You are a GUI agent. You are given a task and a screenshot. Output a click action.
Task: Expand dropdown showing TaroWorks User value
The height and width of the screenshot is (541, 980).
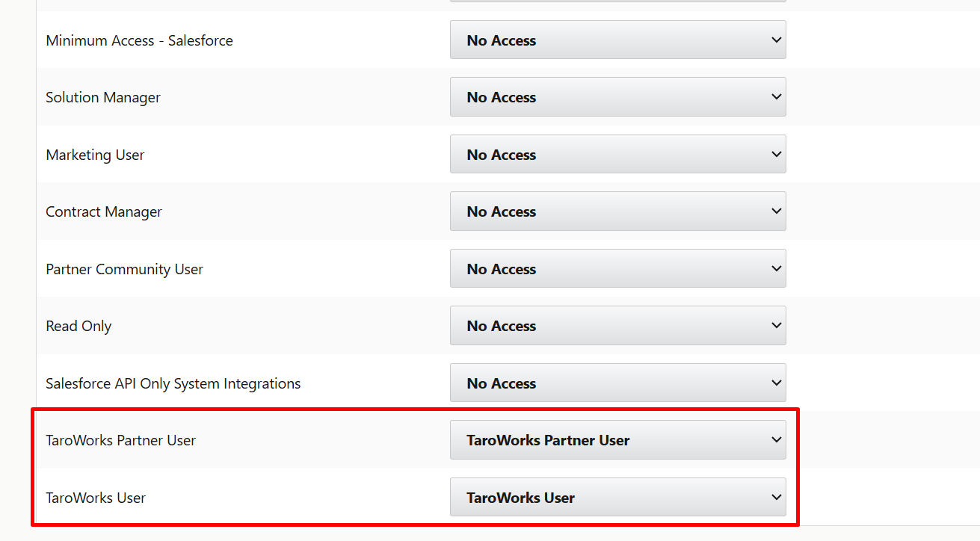[617, 498]
